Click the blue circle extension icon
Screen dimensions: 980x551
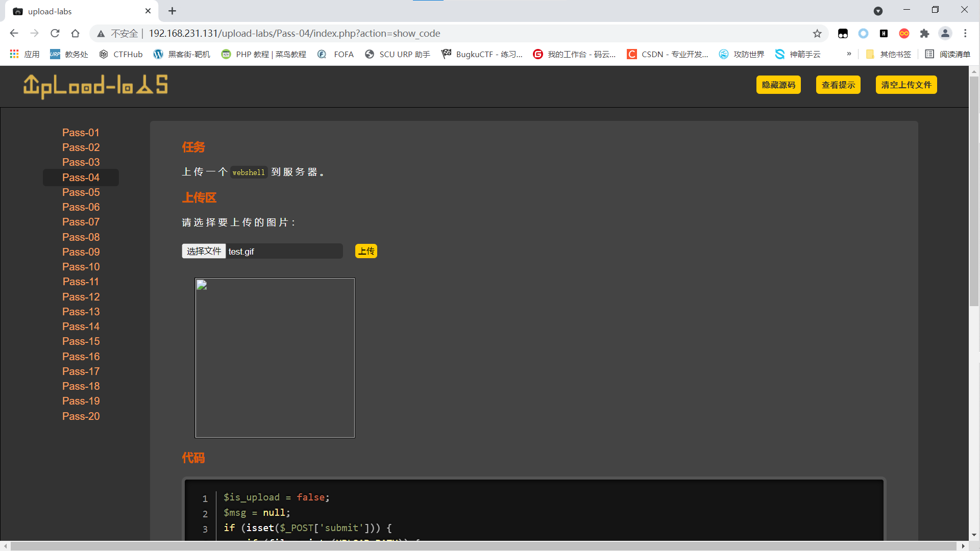coord(863,33)
